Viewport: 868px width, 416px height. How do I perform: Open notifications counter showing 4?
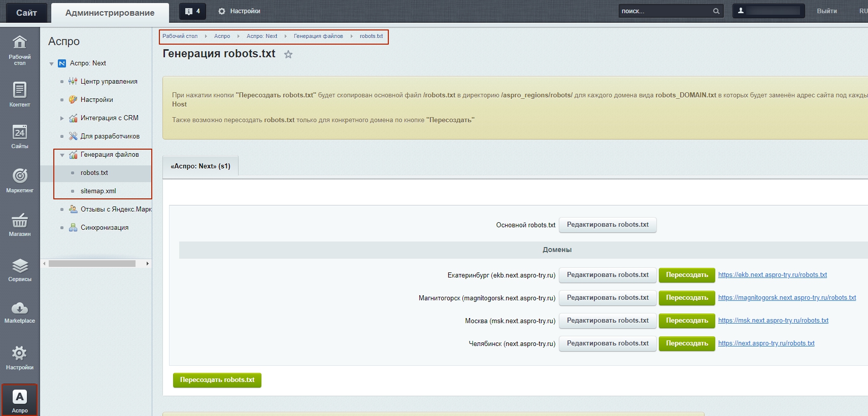[193, 11]
